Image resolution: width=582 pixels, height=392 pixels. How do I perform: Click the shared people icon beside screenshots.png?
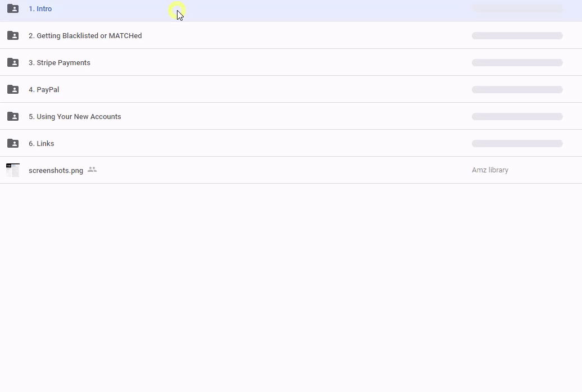click(x=92, y=170)
